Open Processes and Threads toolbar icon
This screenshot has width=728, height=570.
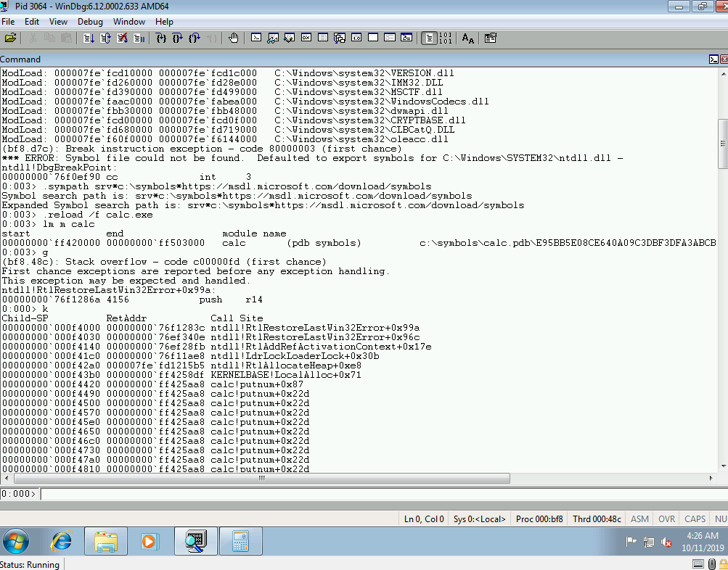pyautogui.click(x=390, y=38)
